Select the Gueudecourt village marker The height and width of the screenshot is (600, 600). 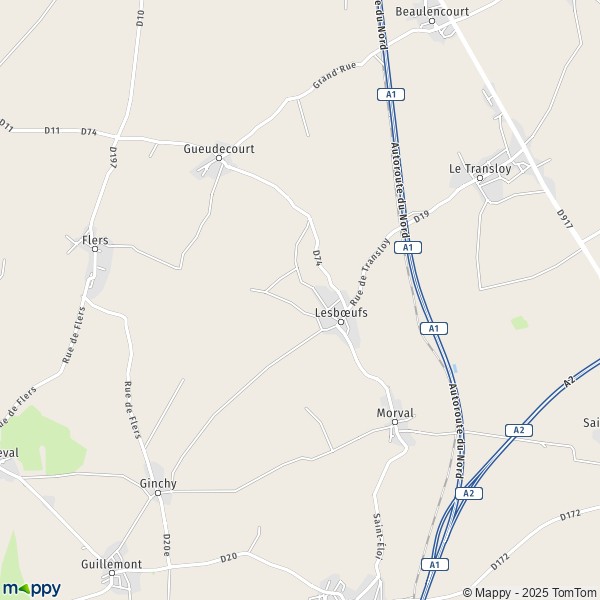219,158
